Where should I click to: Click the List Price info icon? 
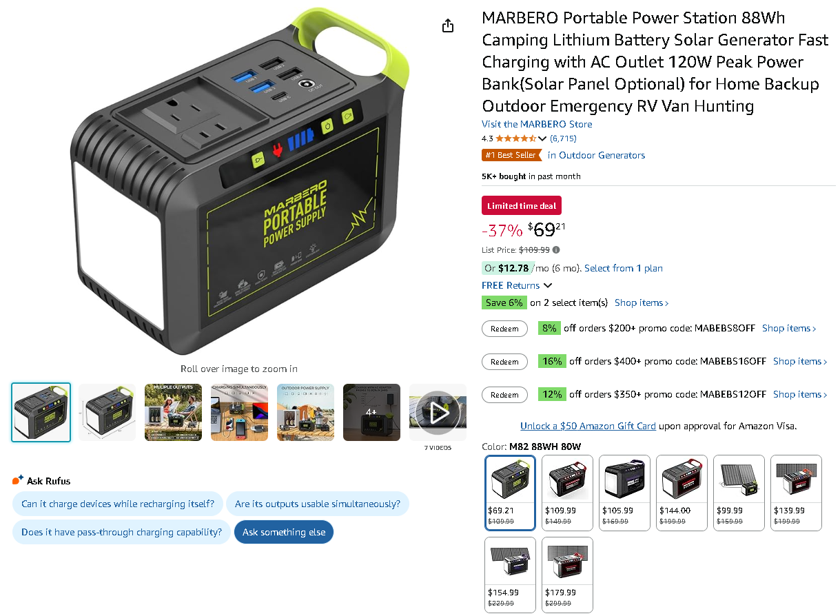coord(556,250)
